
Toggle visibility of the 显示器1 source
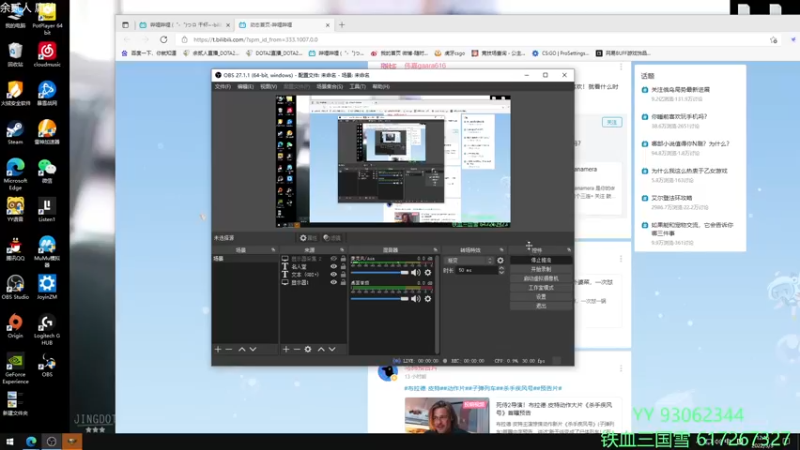click(333, 282)
